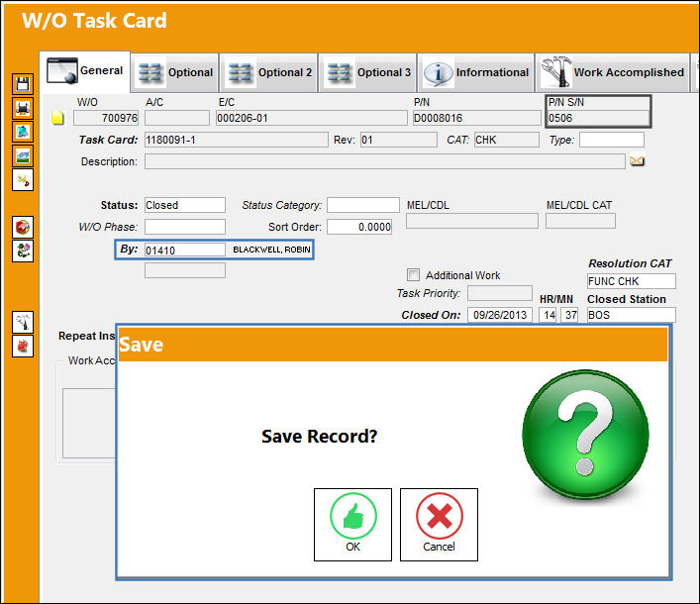Click the Closed On date field
Viewport: 700px width, 604px height.
[500, 315]
